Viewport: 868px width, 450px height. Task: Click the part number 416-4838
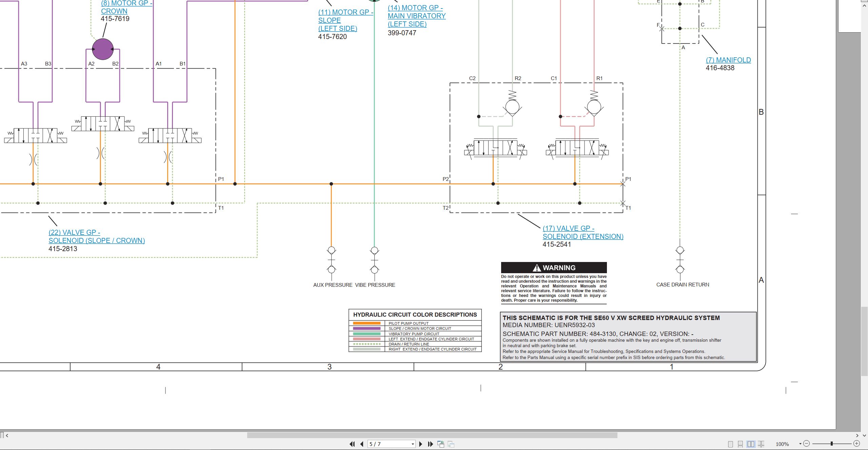coord(720,68)
